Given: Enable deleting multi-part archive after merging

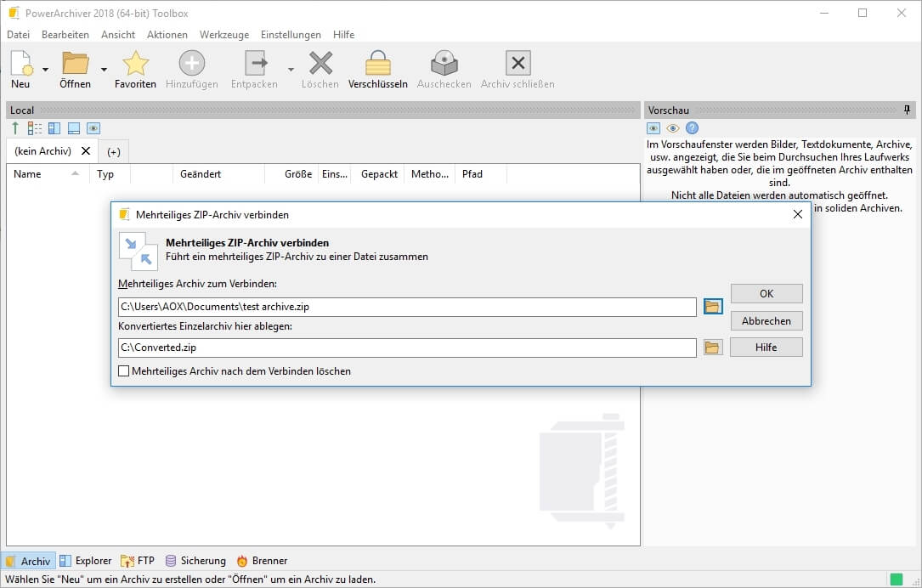Looking at the screenshot, I should coord(124,371).
